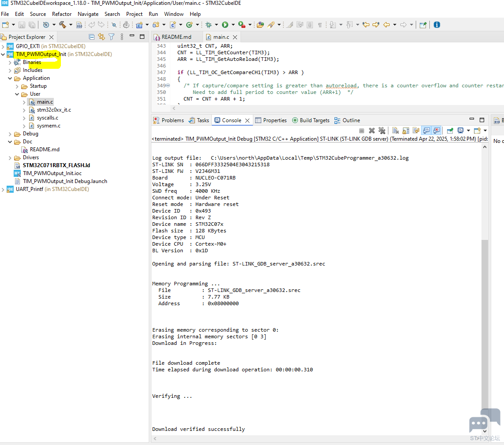Collapse the Application folder

coord(10,78)
